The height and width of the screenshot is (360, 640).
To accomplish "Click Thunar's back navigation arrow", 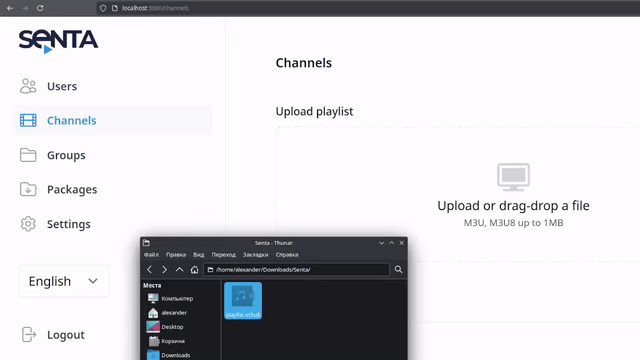I will 149,269.
